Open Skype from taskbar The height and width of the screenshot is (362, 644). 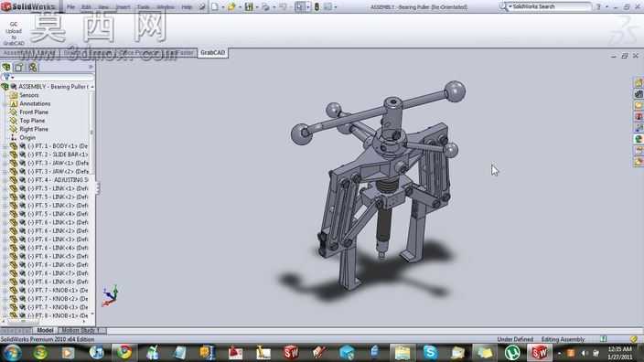(x=430, y=353)
